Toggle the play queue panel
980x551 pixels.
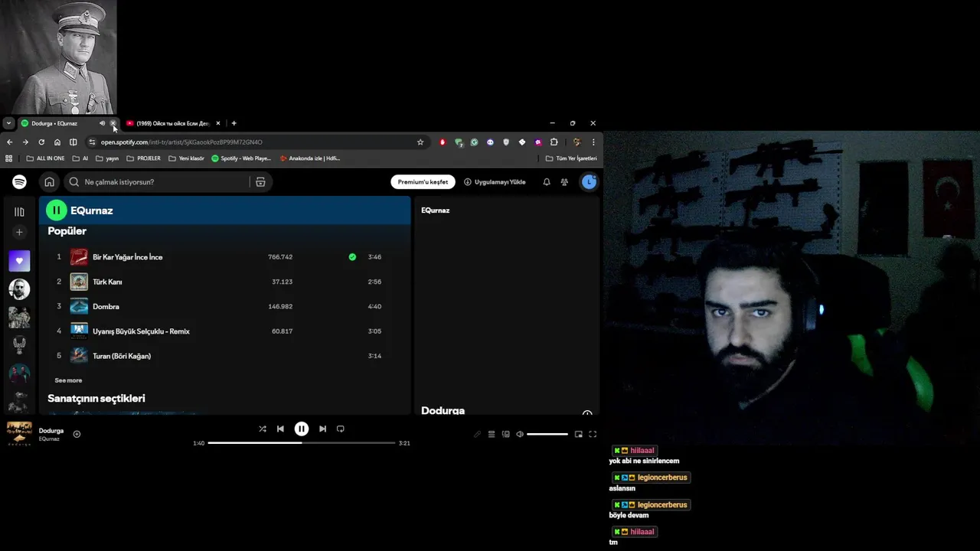pyautogui.click(x=492, y=434)
